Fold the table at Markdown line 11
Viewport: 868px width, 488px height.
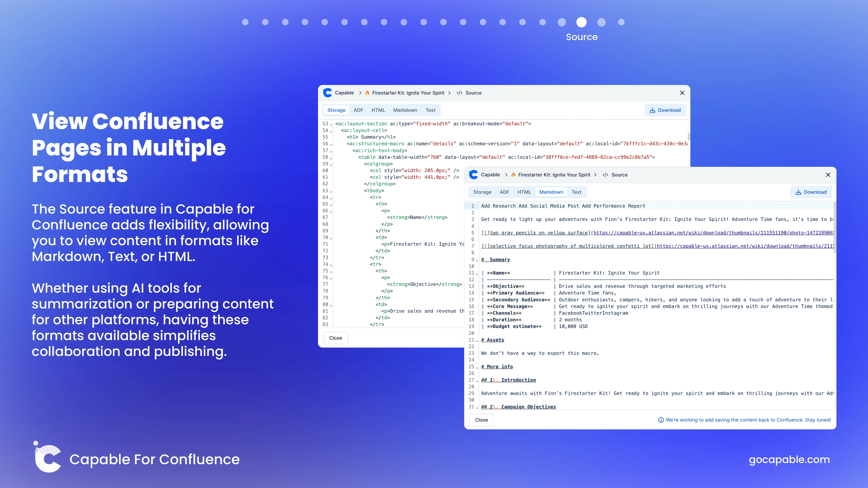click(477, 274)
